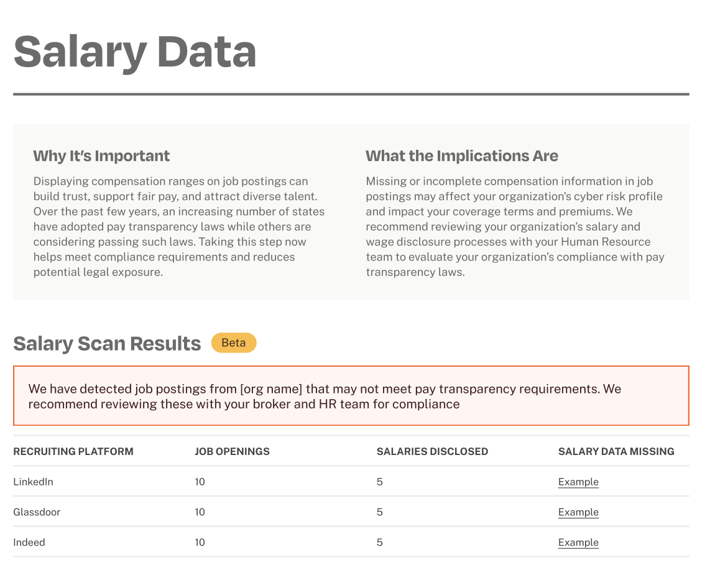
Task: Click the Job Openings column header
Action: click(232, 451)
